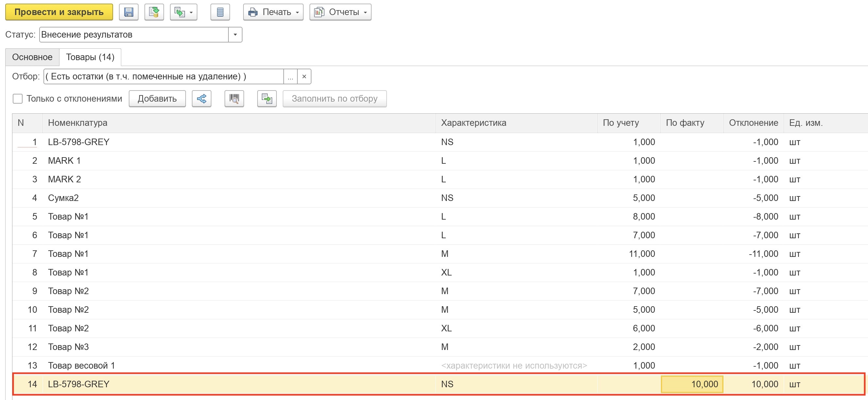
Task: Select the Товары (14) tab
Action: tap(90, 57)
